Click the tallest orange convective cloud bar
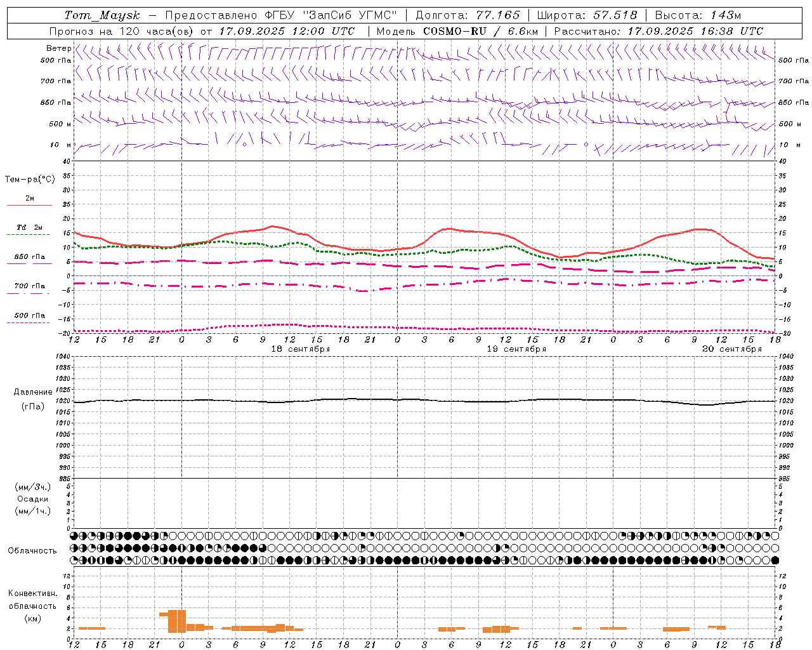Image resolution: width=812 pixels, height=650 pixels. pos(177,621)
